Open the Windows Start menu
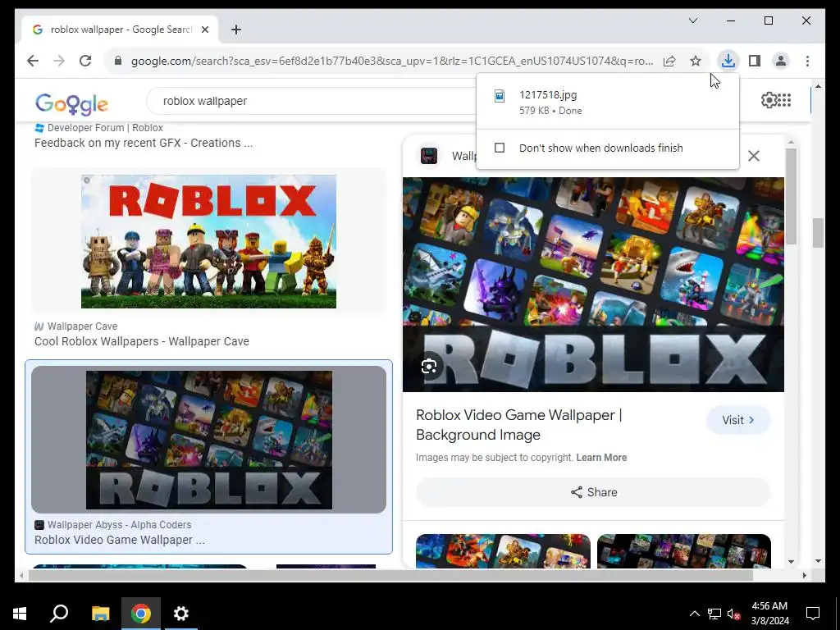The width and height of the screenshot is (840, 630). pos(20,614)
